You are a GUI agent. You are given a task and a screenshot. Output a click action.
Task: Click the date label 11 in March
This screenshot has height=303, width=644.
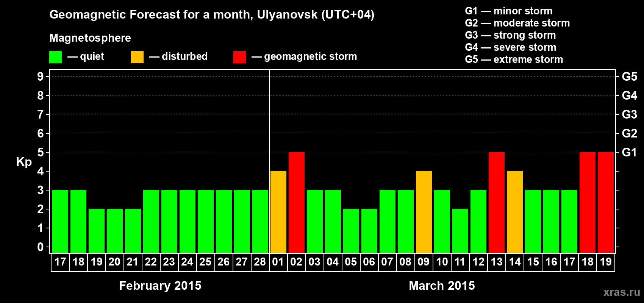point(460,262)
